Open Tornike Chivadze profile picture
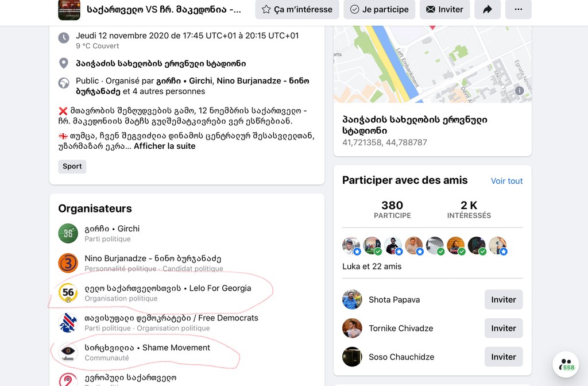 point(352,328)
